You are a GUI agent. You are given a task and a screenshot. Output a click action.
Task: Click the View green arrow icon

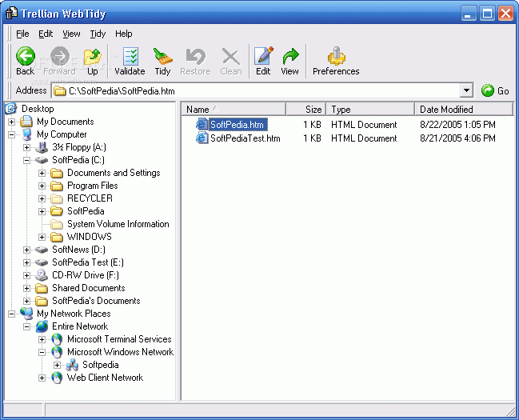(x=290, y=56)
